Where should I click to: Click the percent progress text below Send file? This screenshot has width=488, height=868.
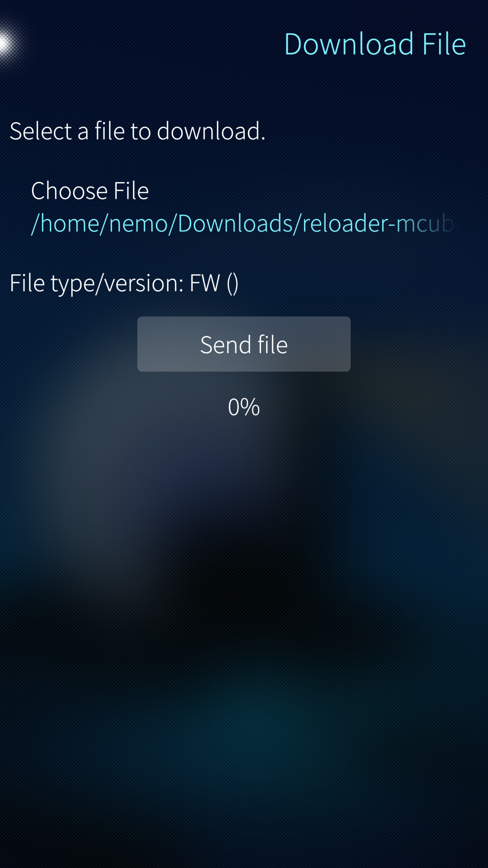[x=244, y=407]
